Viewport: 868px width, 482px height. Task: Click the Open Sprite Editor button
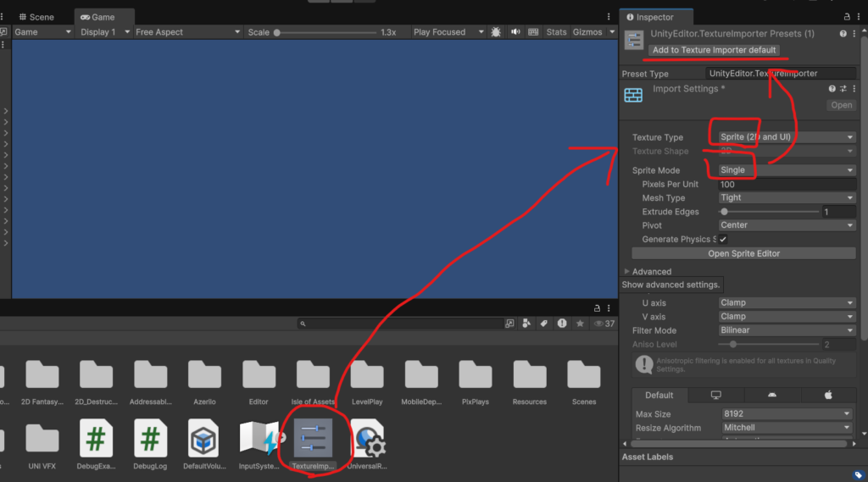[743, 253]
